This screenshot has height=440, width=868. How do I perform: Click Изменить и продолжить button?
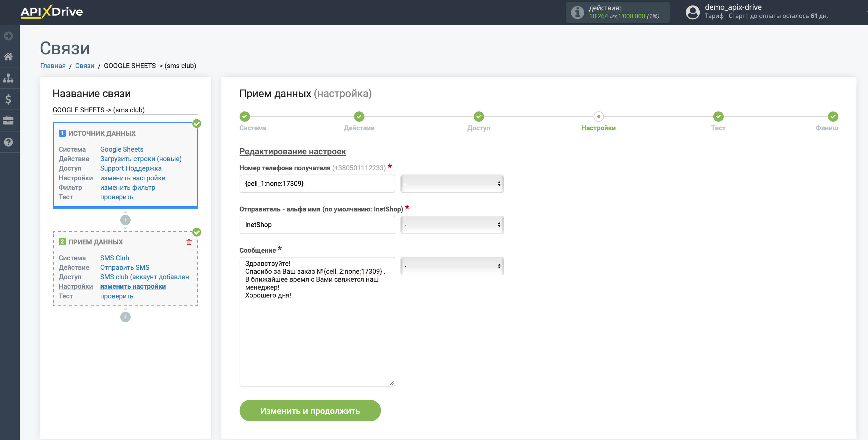(x=310, y=411)
